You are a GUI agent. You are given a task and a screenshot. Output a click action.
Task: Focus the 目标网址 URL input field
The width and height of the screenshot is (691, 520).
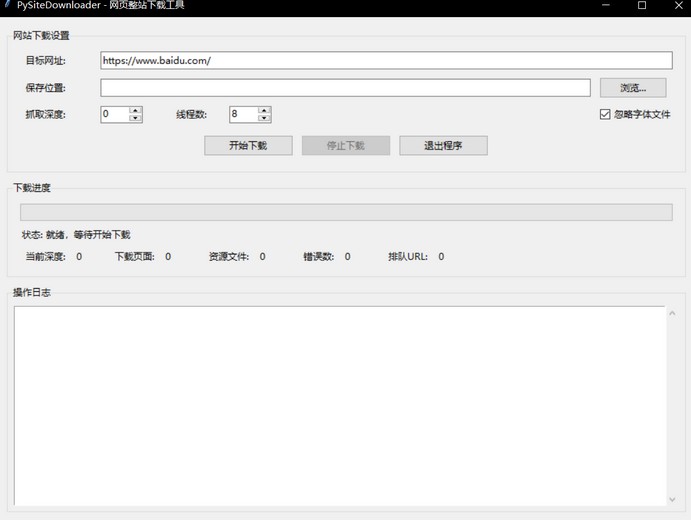386,61
